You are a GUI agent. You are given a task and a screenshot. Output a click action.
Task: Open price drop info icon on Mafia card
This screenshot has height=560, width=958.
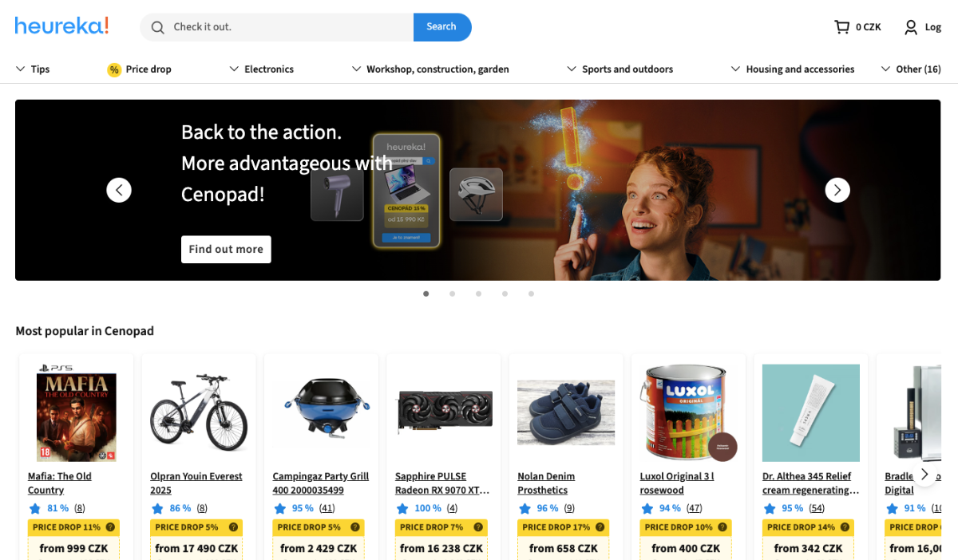[110, 527]
